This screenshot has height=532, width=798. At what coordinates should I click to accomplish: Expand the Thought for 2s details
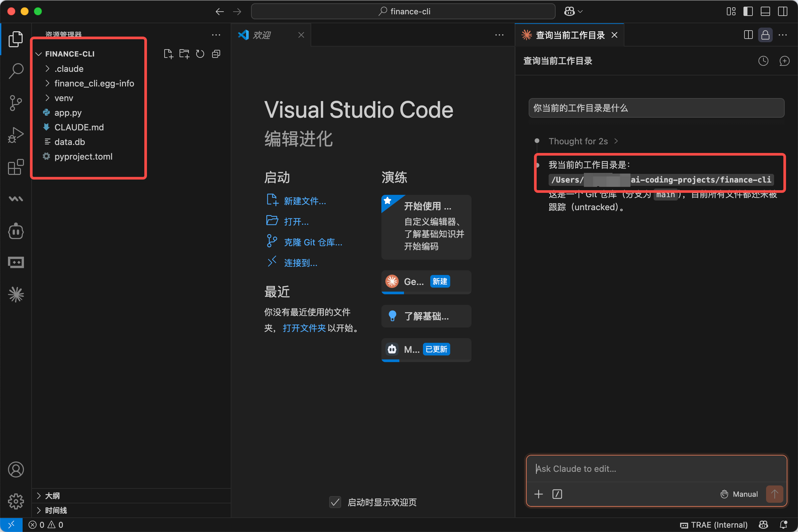tap(584, 141)
